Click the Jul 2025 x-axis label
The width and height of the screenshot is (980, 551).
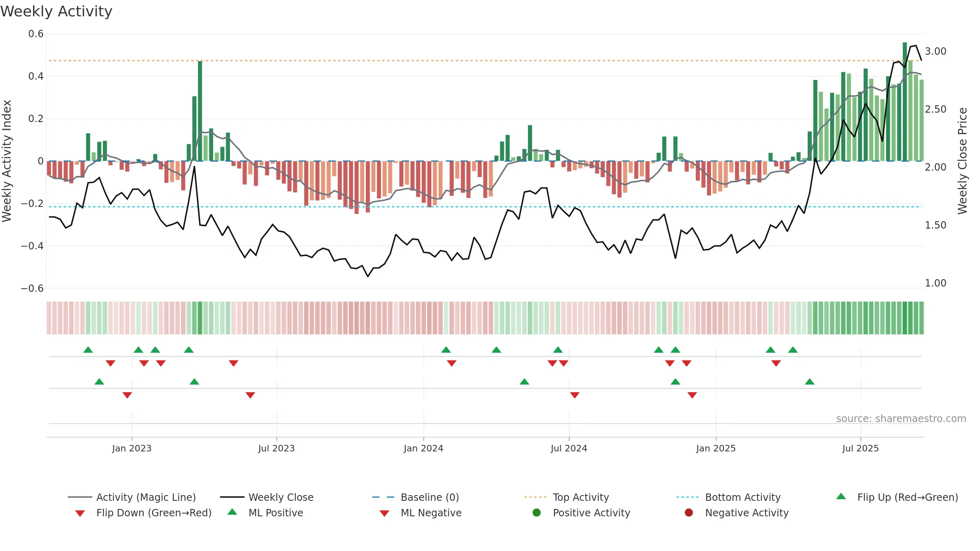860,448
